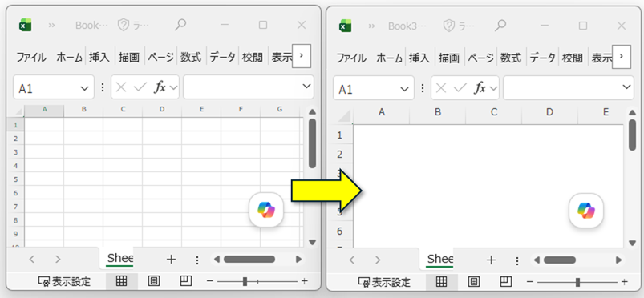The width and height of the screenshot is (644, 298).
Task: Open 校閲 tab in left window
Action: (253, 58)
